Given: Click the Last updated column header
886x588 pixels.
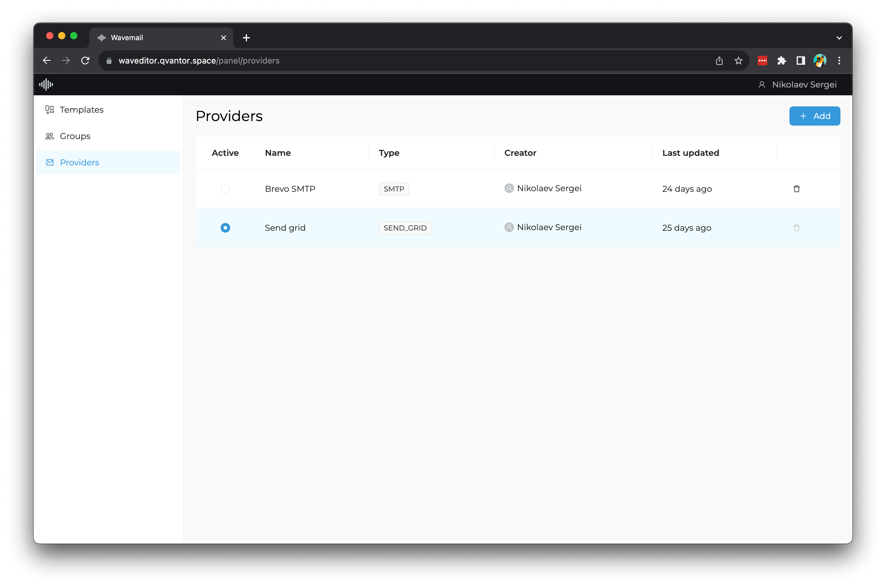Looking at the screenshot, I should click(x=690, y=153).
